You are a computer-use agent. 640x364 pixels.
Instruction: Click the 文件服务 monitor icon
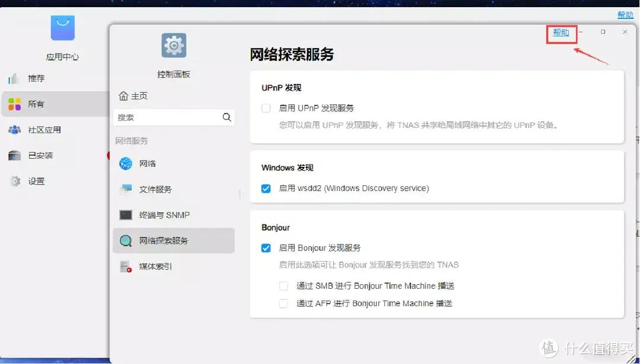pyautogui.click(x=126, y=189)
